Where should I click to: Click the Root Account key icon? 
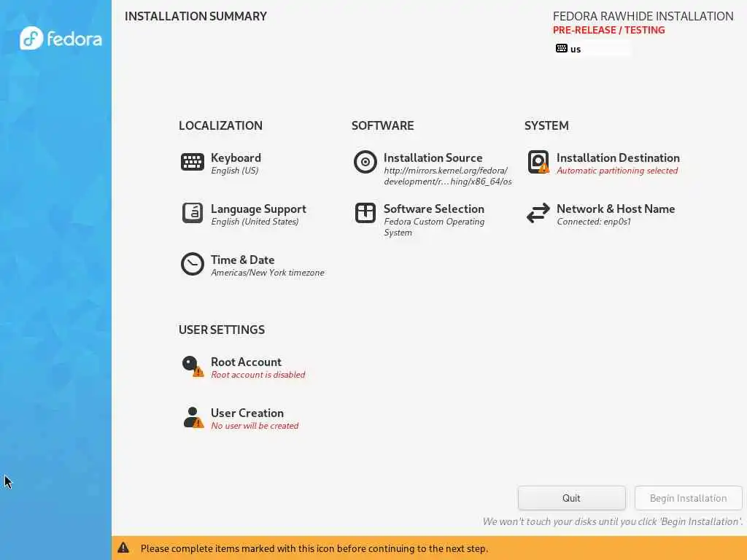(x=193, y=366)
